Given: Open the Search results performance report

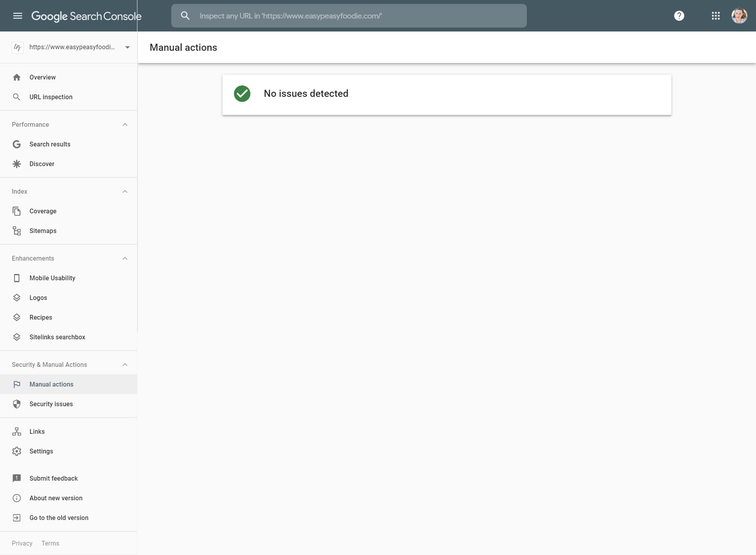Looking at the screenshot, I should tap(50, 144).
